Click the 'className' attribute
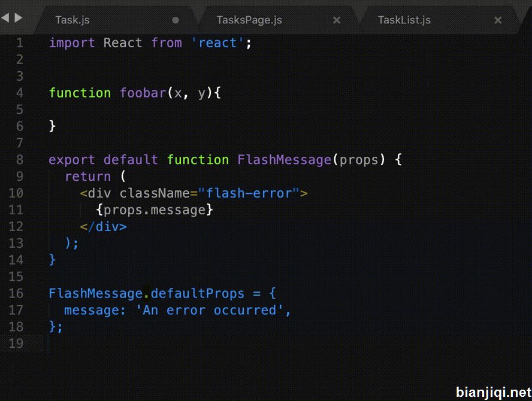Screen dimensions: 532x401 pos(155,193)
